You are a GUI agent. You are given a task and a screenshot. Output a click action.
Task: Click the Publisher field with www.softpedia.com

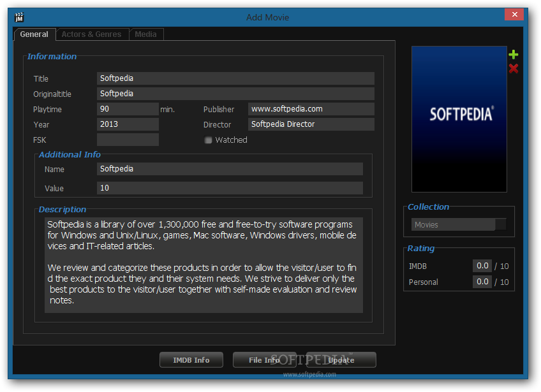(311, 109)
